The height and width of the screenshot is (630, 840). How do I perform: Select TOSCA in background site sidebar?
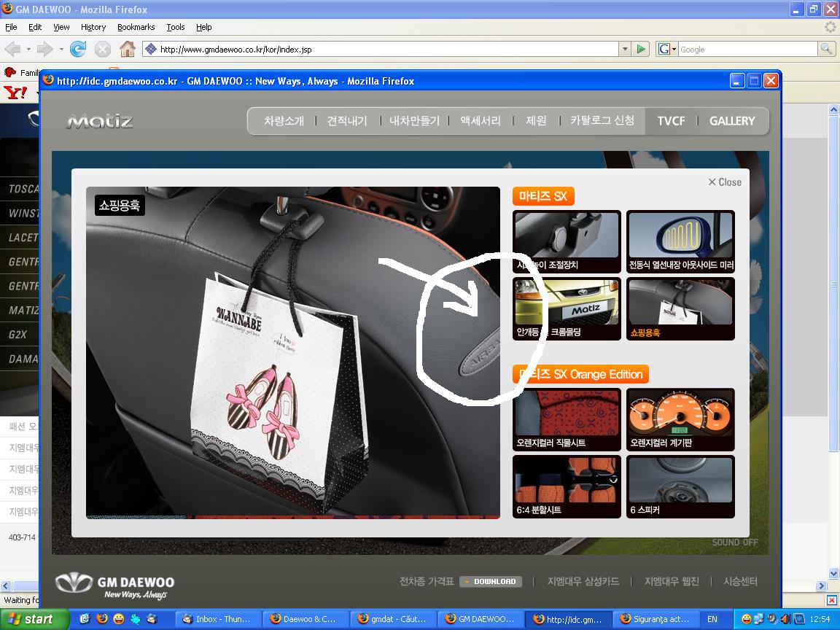(x=23, y=189)
